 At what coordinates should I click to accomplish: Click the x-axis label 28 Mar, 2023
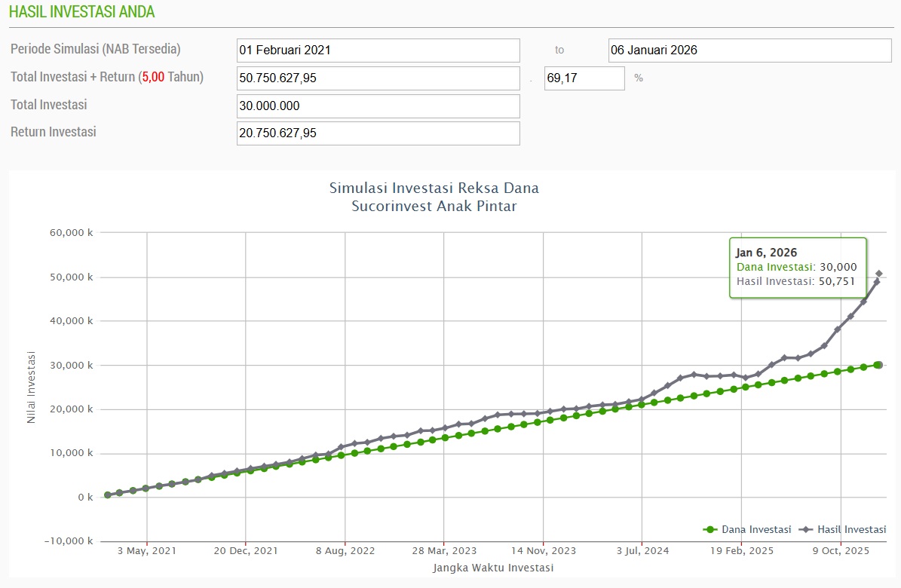[x=444, y=550]
